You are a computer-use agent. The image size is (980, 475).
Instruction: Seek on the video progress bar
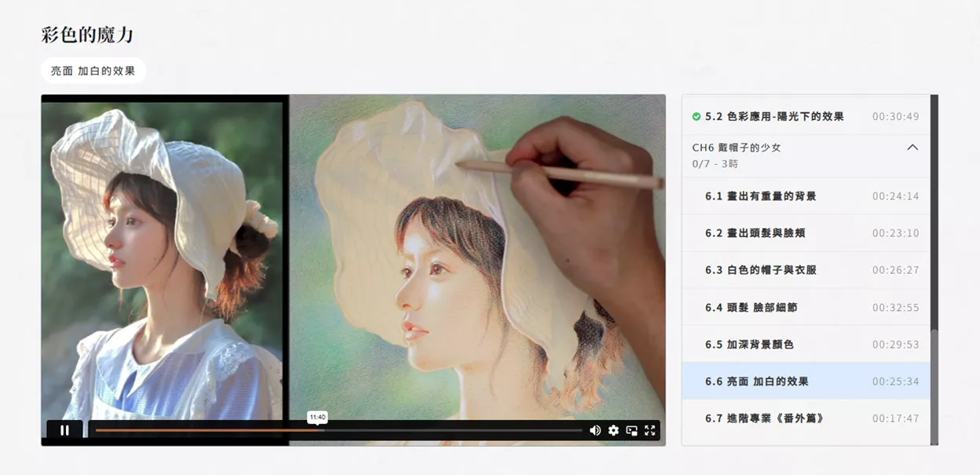(x=338, y=430)
